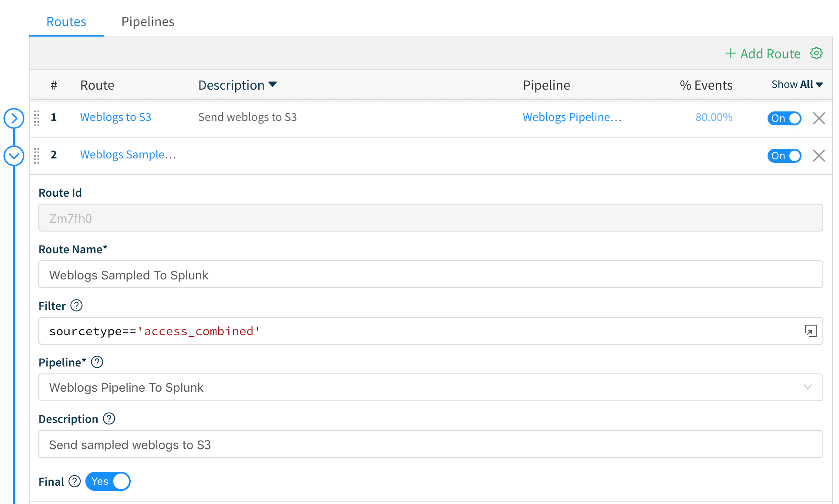
Task: Click the Pipeline help question mark icon
Action: tap(97, 362)
